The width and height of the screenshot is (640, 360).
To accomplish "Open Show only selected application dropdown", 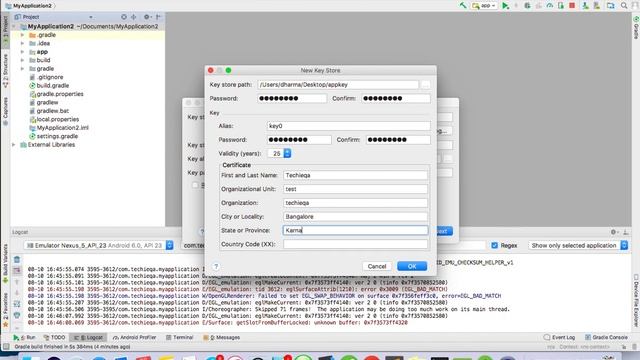I will [x=578, y=245].
